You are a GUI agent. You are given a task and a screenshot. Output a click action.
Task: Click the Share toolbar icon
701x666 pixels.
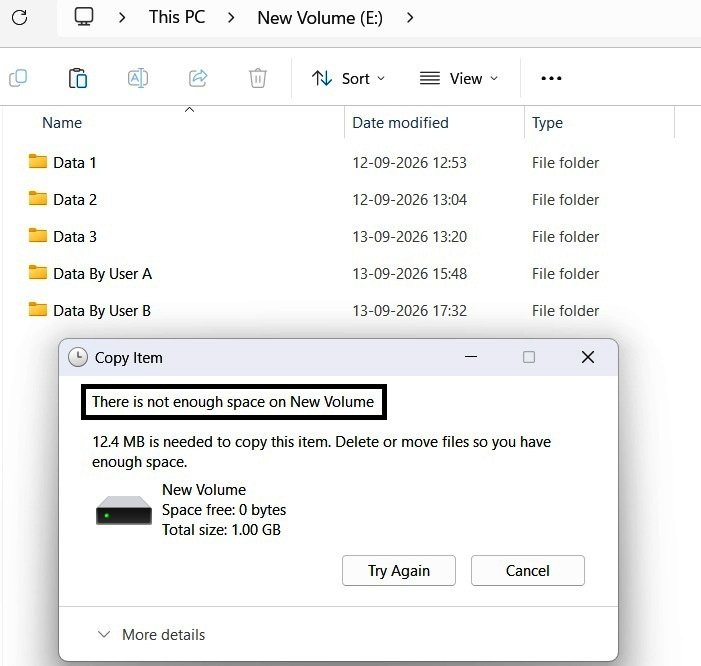[x=198, y=78]
